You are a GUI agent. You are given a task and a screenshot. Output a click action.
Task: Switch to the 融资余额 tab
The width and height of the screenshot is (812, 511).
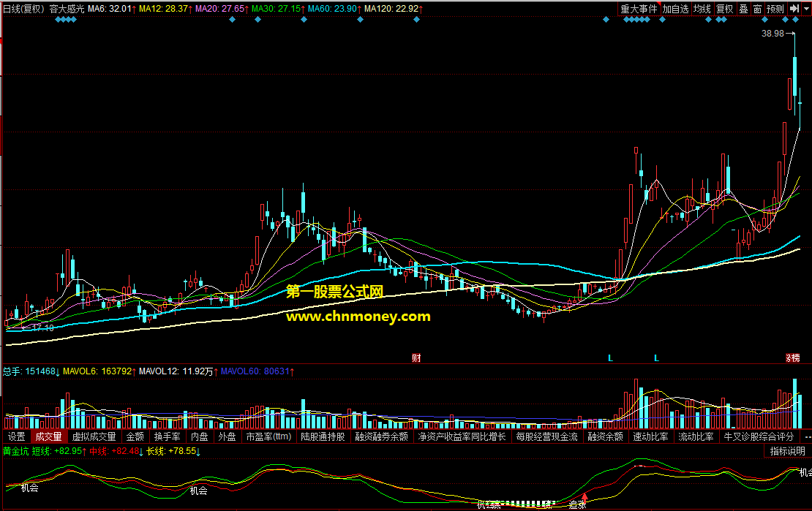[x=606, y=437]
